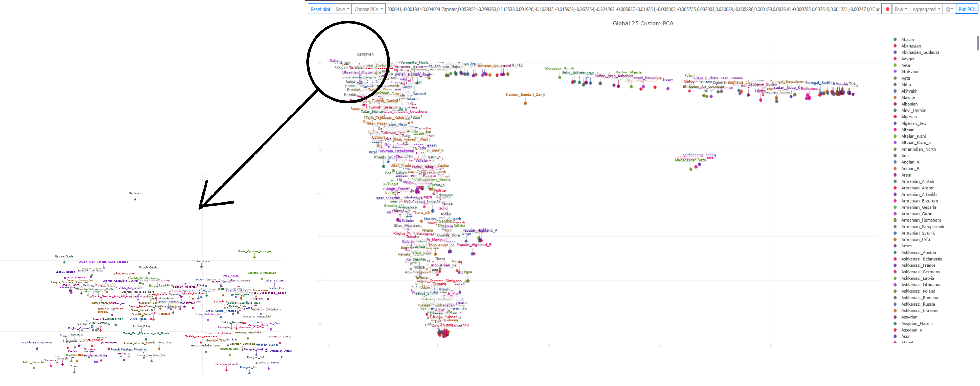The height and width of the screenshot is (386, 980).
Task: Click the Greek_Cyclades_Amorgos point in inset plot
Action: click(254, 257)
